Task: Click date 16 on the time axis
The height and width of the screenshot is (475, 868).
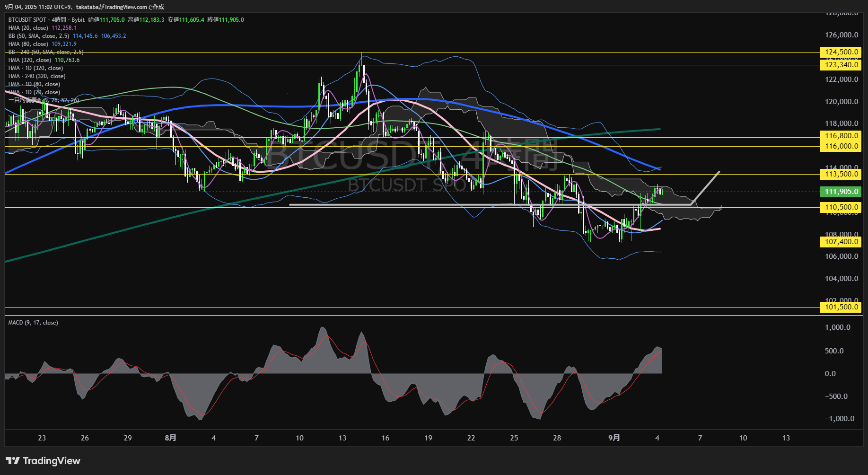Action: [386, 438]
